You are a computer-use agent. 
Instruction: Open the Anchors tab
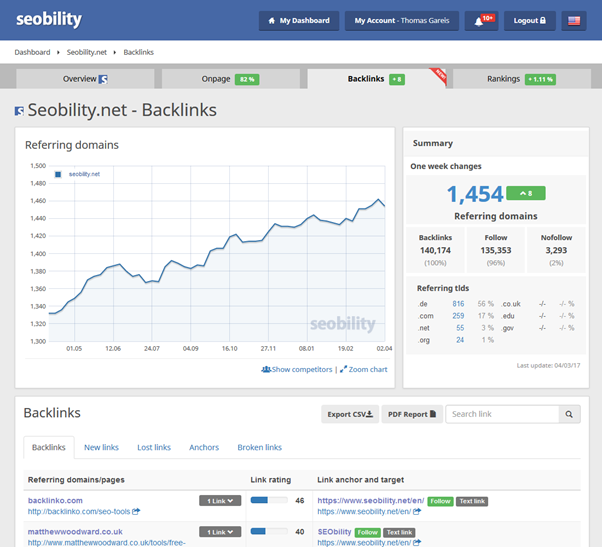click(x=204, y=448)
